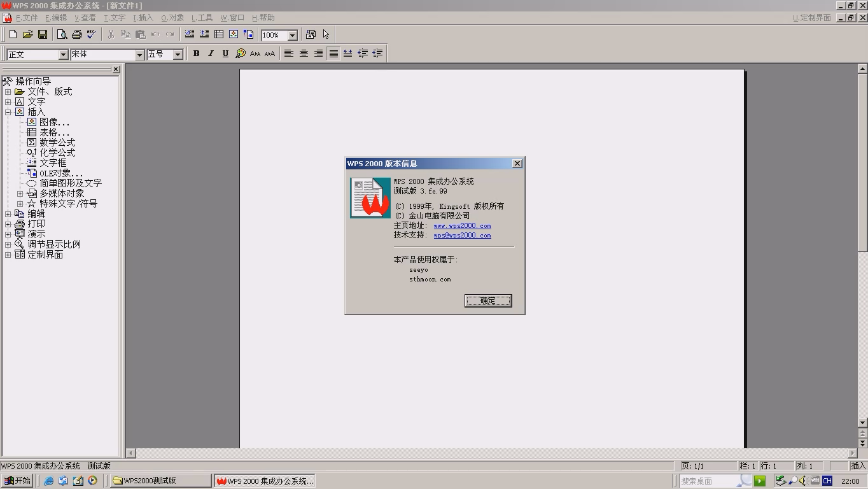Open the 对象 menu

[x=172, y=18]
